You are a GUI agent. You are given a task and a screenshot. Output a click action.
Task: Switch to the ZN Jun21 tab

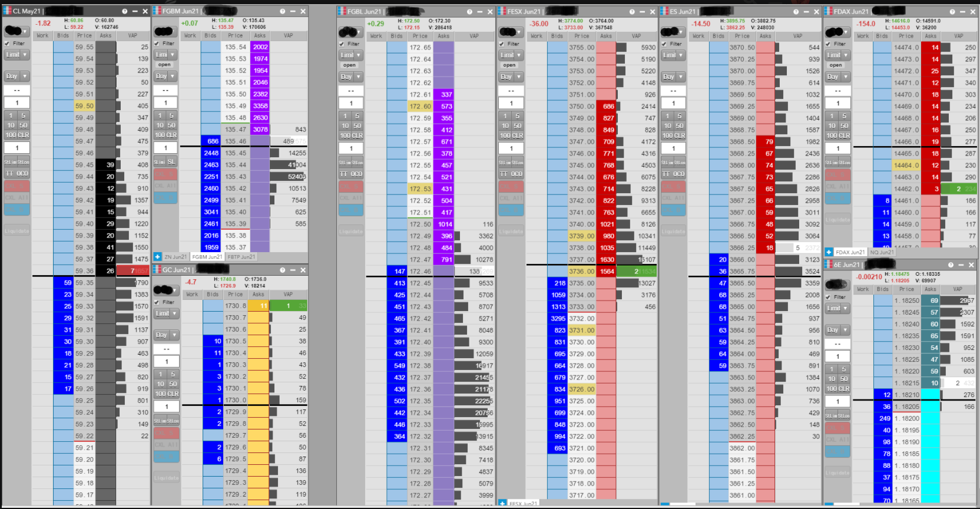pyautogui.click(x=176, y=257)
